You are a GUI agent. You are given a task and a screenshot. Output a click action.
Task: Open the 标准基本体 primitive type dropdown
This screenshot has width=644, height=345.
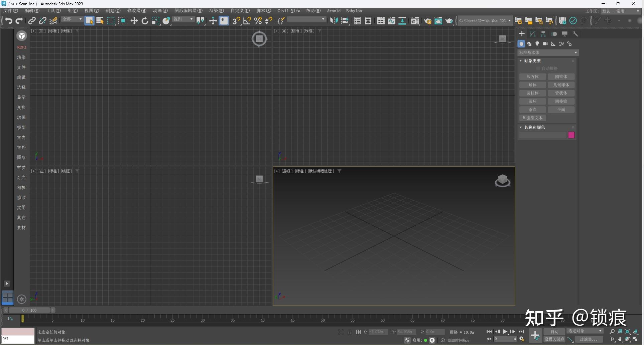[x=548, y=53]
